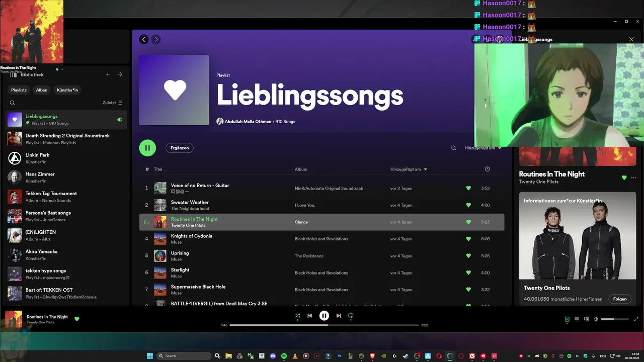Mute the volume with the speaker icon
The image size is (644, 362).
point(596,319)
